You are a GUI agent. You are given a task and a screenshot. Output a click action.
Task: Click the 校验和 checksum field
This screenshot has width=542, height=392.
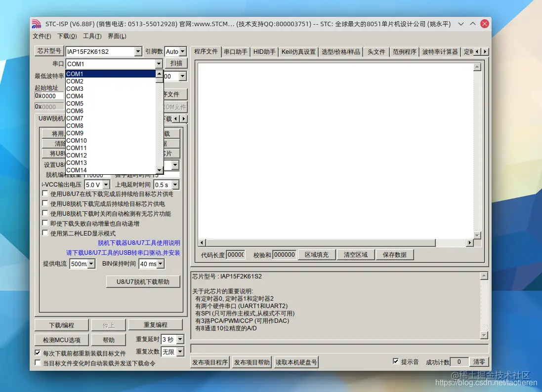pyautogui.click(x=285, y=255)
